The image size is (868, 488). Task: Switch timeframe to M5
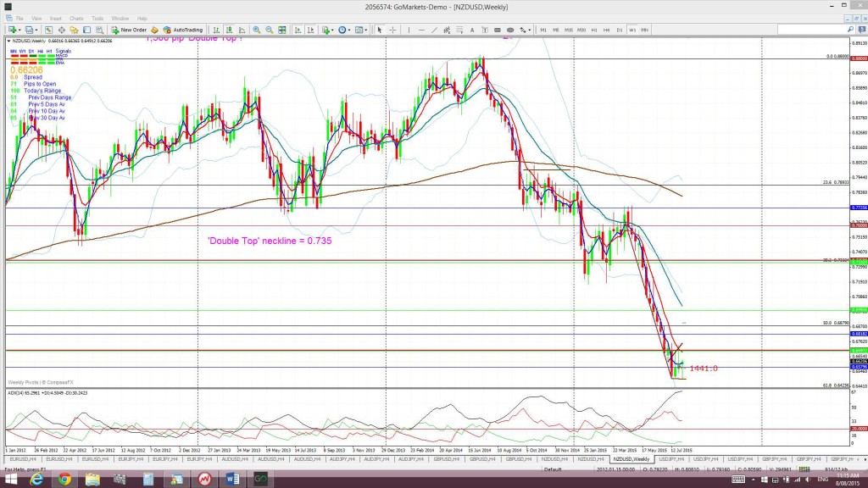point(556,30)
